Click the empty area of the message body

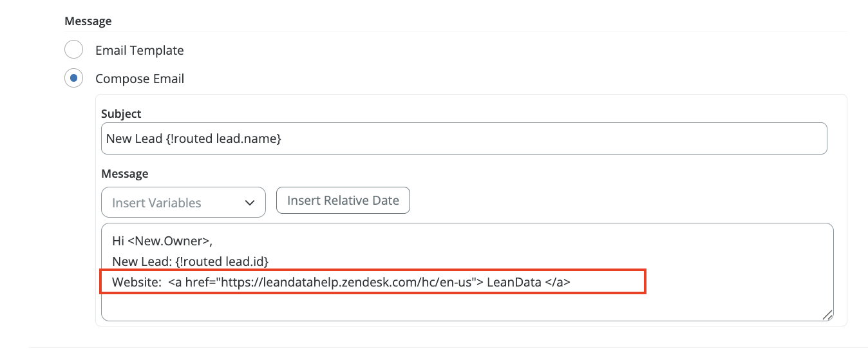(x=464, y=306)
